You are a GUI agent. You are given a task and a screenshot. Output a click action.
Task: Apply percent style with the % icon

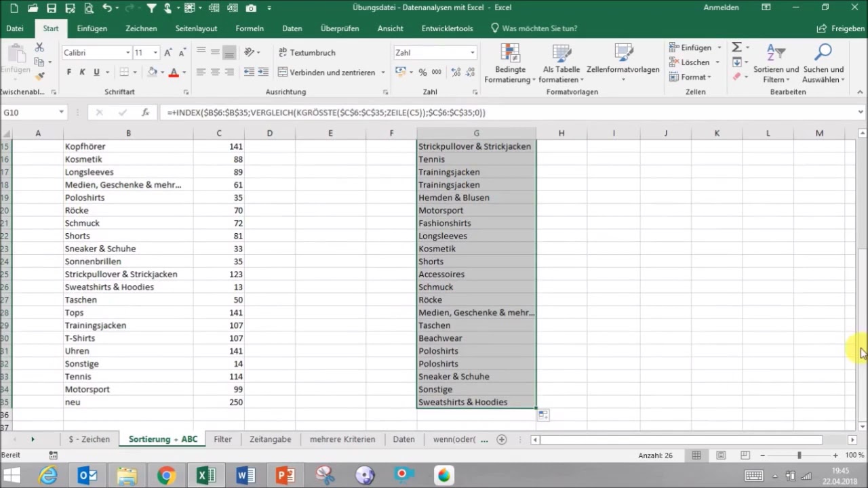(422, 72)
